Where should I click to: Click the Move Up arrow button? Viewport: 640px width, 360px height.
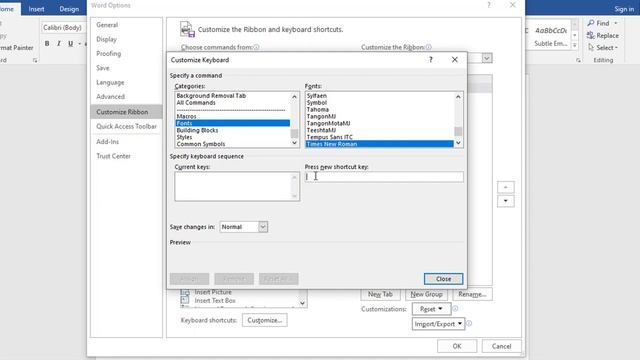(506, 187)
